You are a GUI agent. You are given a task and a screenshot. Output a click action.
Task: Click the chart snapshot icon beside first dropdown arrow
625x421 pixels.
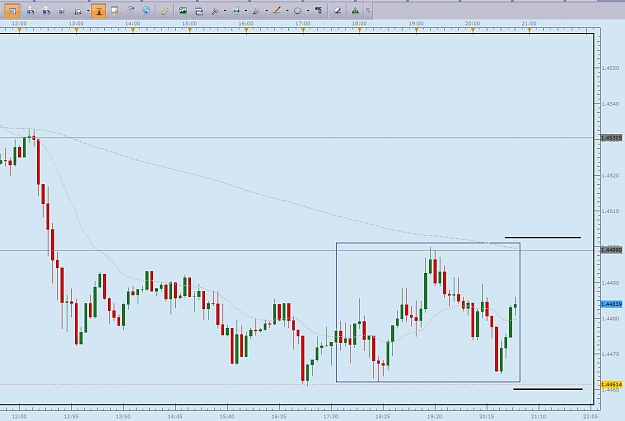click(78, 11)
